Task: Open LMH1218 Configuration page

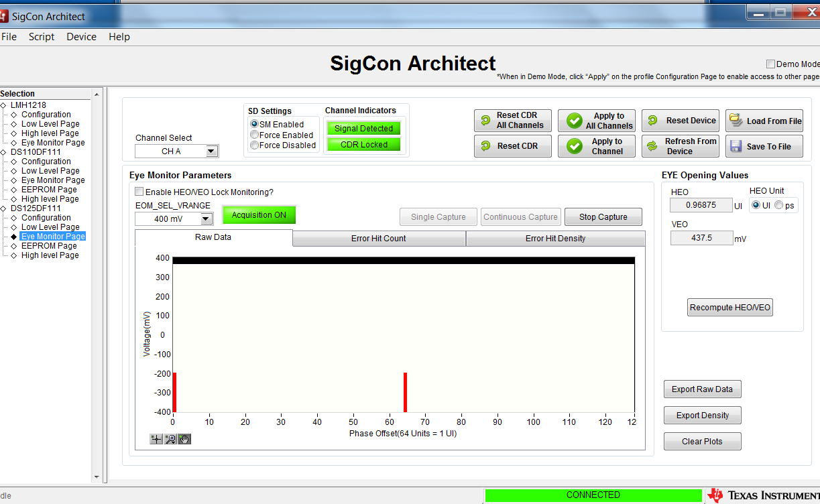Action: 46,115
